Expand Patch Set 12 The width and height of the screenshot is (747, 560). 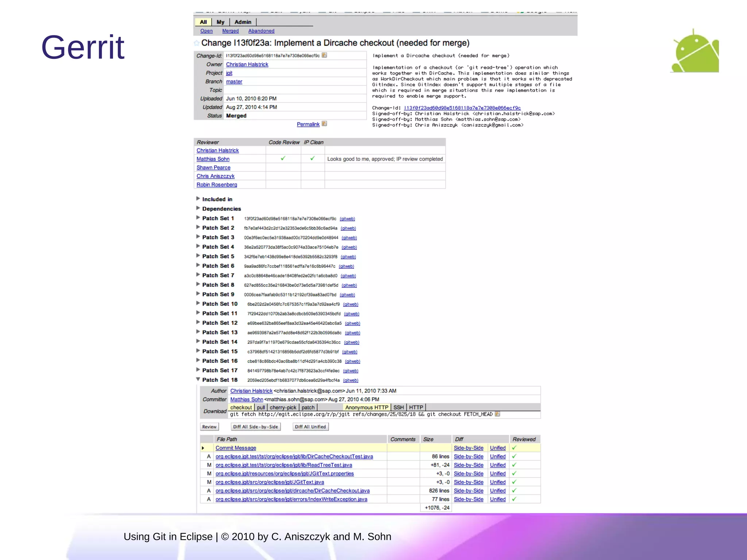coord(198,322)
